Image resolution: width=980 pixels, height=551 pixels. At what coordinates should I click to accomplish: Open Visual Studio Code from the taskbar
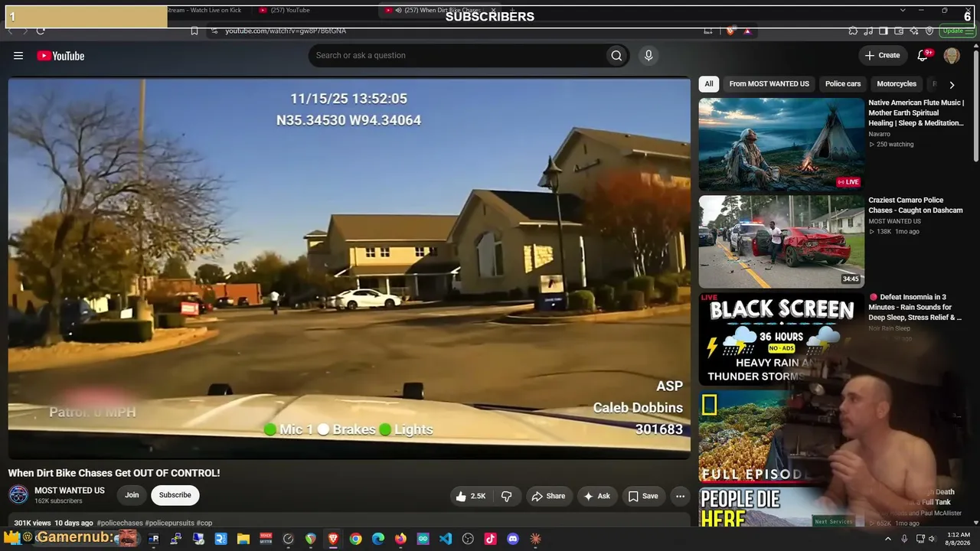pyautogui.click(x=446, y=539)
